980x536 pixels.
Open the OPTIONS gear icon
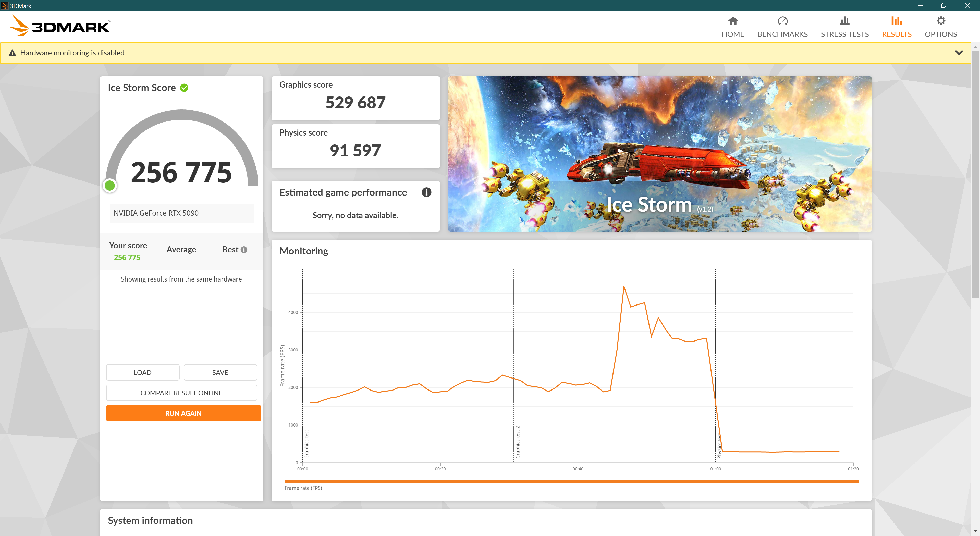pyautogui.click(x=941, y=20)
